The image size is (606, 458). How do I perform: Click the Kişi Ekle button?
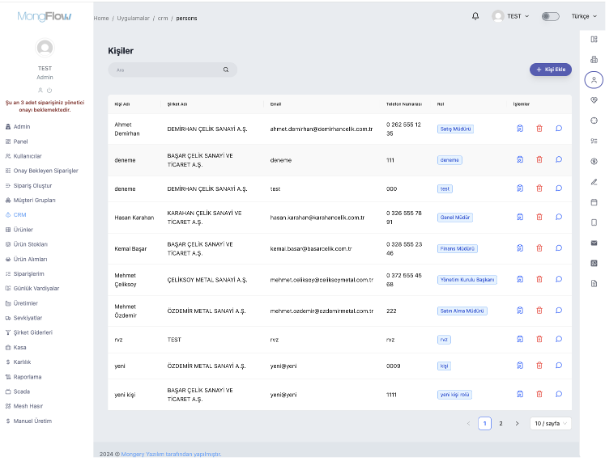[x=550, y=70]
